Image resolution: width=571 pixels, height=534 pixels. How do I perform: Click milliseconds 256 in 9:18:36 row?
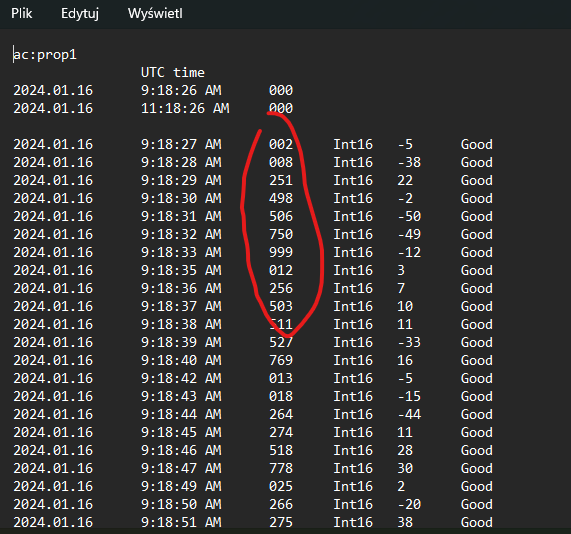tap(281, 288)
